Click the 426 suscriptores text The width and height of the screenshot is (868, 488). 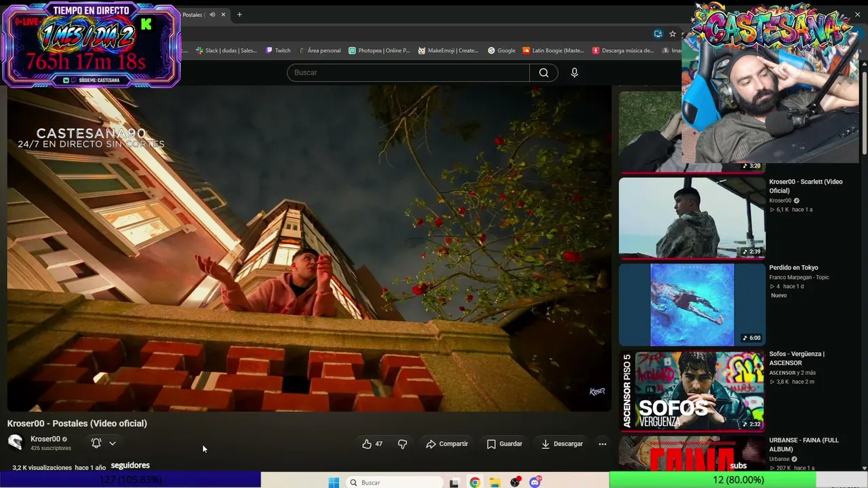click(51, 448)
